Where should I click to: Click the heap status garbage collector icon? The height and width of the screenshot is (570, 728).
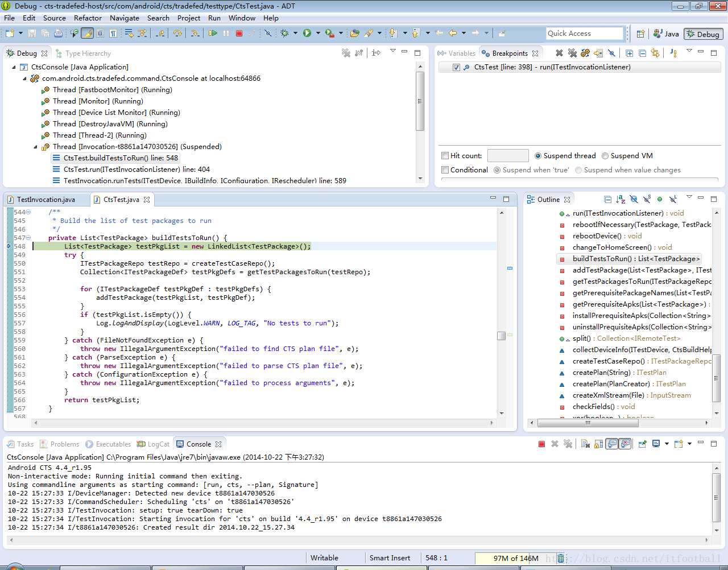click(x=560, y=558)
